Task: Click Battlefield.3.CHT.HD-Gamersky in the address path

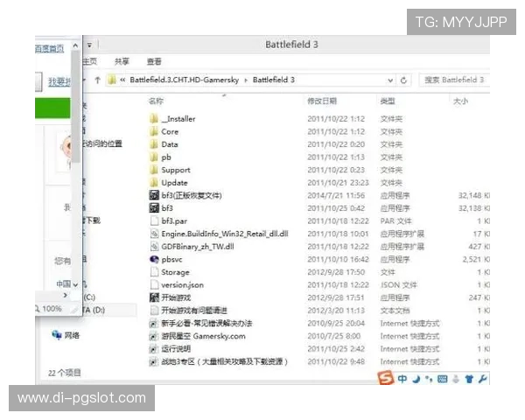Action: tap(185, 80)
